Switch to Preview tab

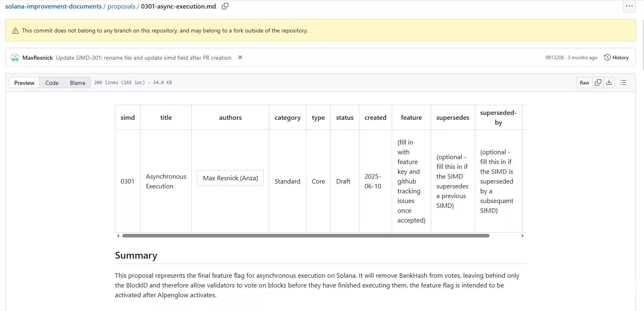pyautogui.click(x=24, y=83)
